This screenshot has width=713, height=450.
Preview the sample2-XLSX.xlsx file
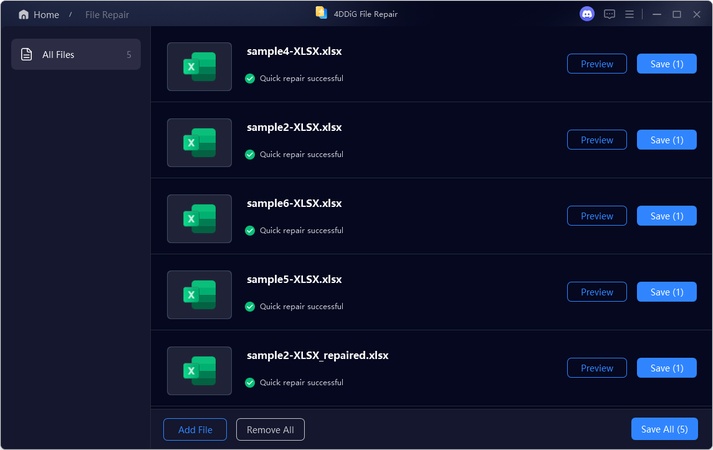(x=597, y=140)
